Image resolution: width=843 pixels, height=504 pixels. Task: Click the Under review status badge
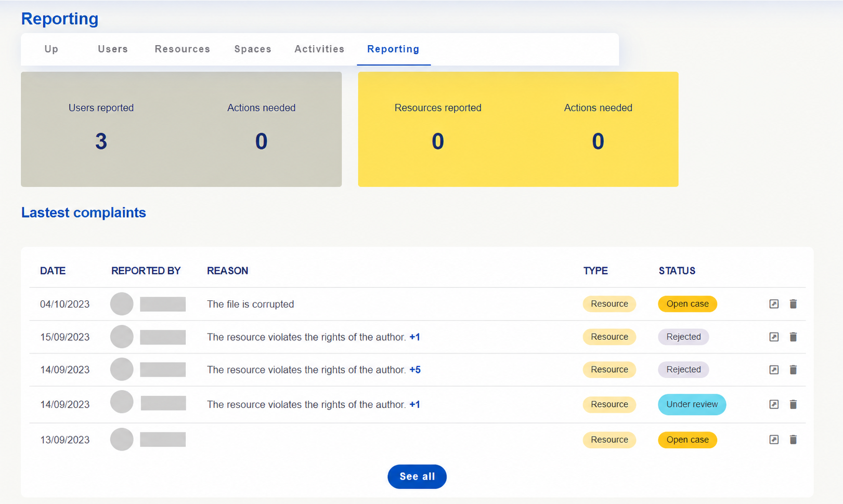pos(692,404)
